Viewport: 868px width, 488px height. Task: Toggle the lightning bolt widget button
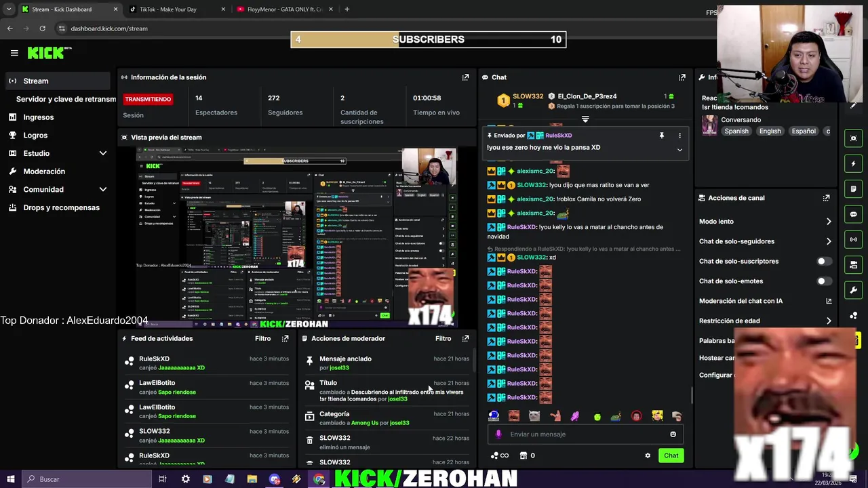pos(854,163)
